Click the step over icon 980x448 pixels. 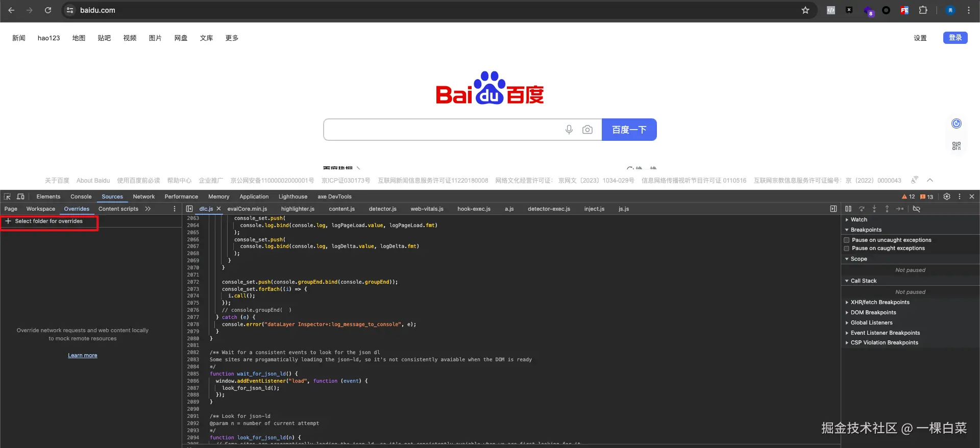coord(862,209)
